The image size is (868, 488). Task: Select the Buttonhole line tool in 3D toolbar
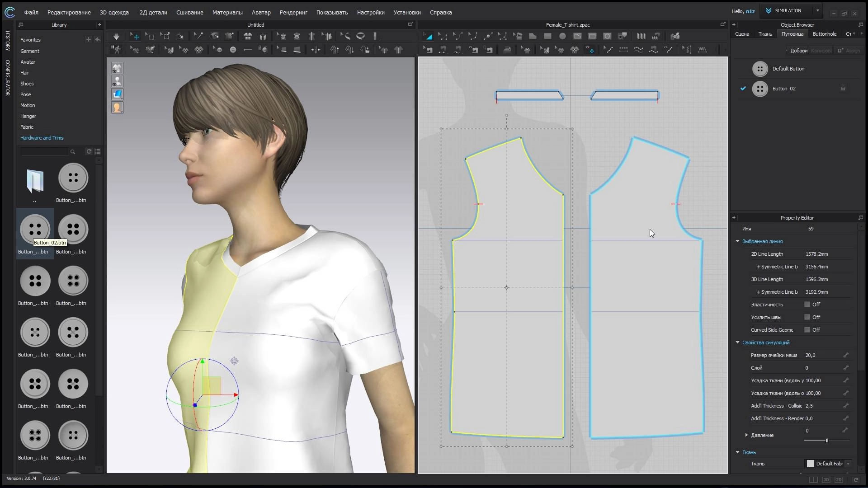tap(248, 50)
